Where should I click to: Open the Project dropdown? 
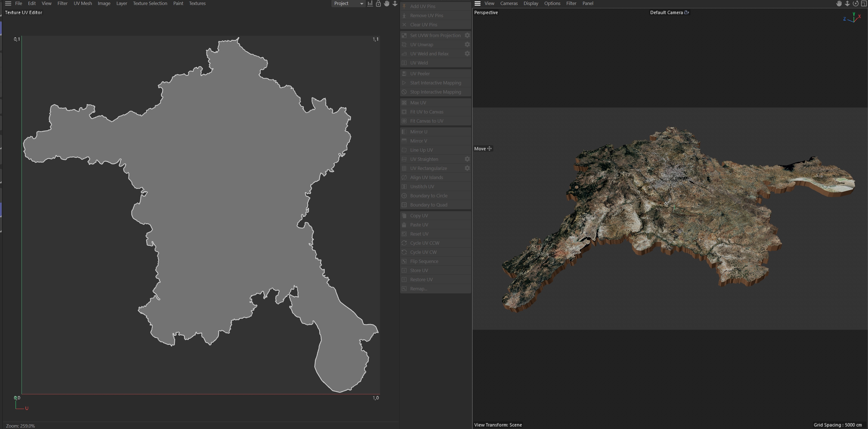348,3
